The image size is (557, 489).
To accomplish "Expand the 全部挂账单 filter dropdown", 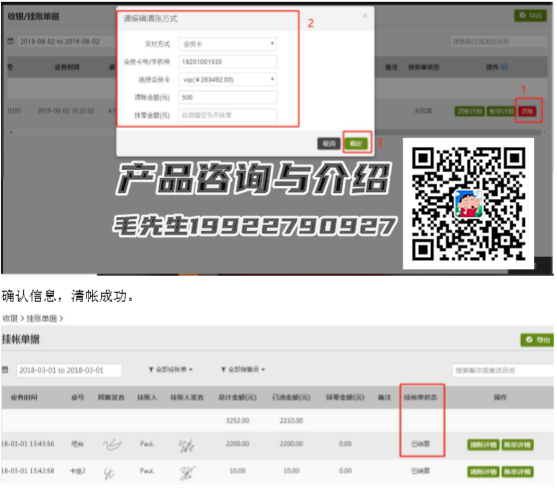I will pyautogui.click(x=171, y=370).
